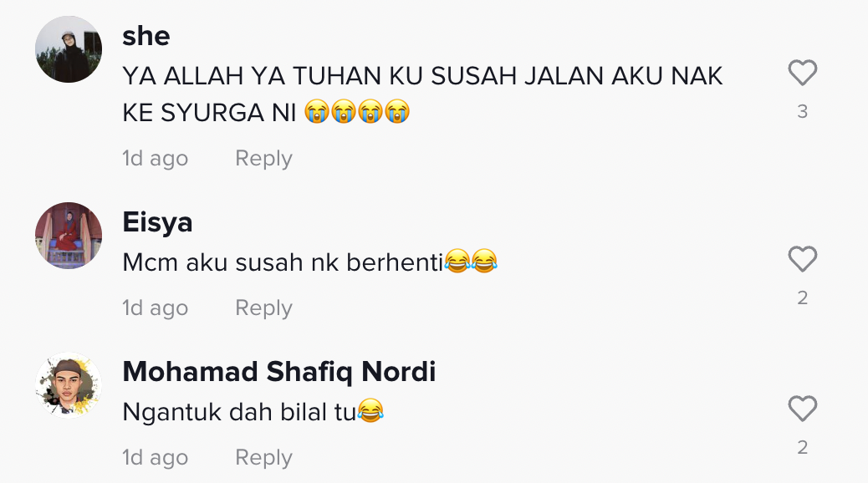
Task: Select '1d ago' timestamp on she's comment
Action: [155, 158]
